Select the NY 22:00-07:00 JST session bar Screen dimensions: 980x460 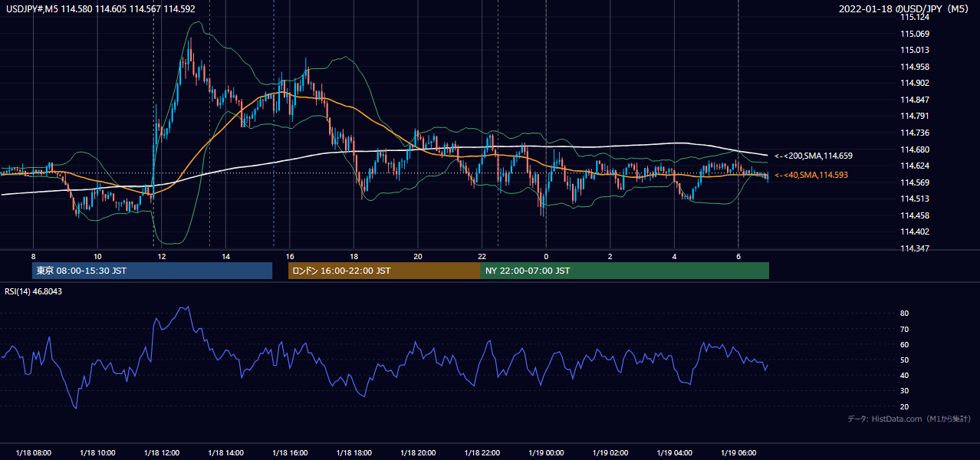(x=625, y=271)
